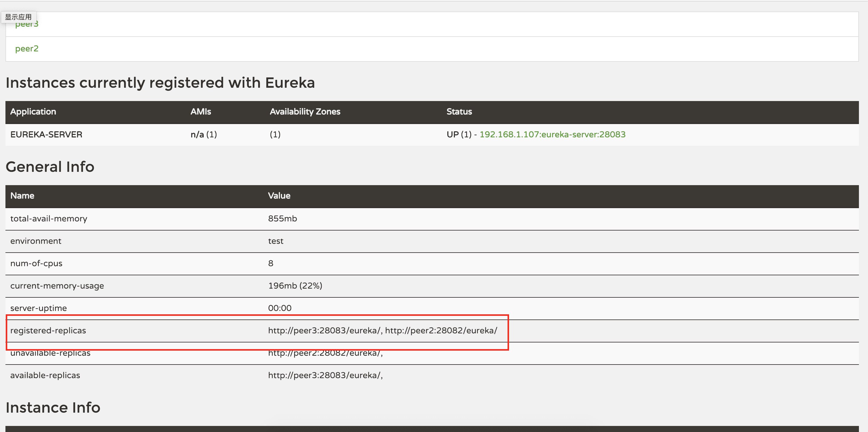Click the AMIs column header

click(x=200, y=112)
